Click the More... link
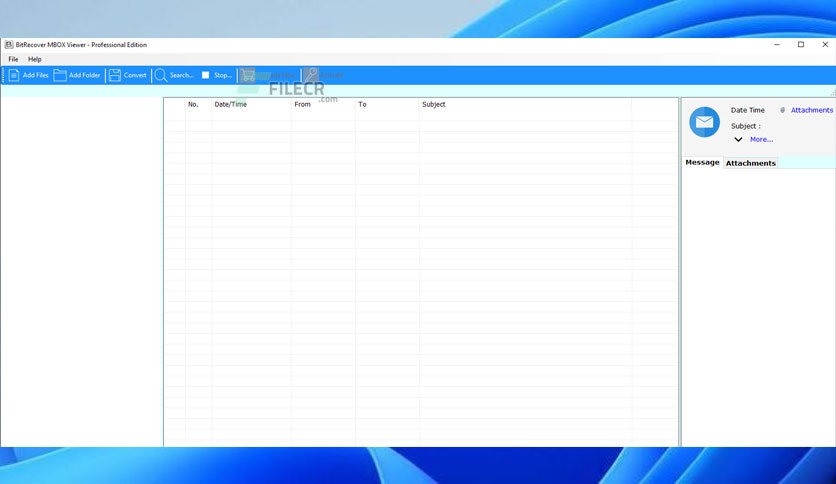The image size is (836, 484). pos(761,140)
